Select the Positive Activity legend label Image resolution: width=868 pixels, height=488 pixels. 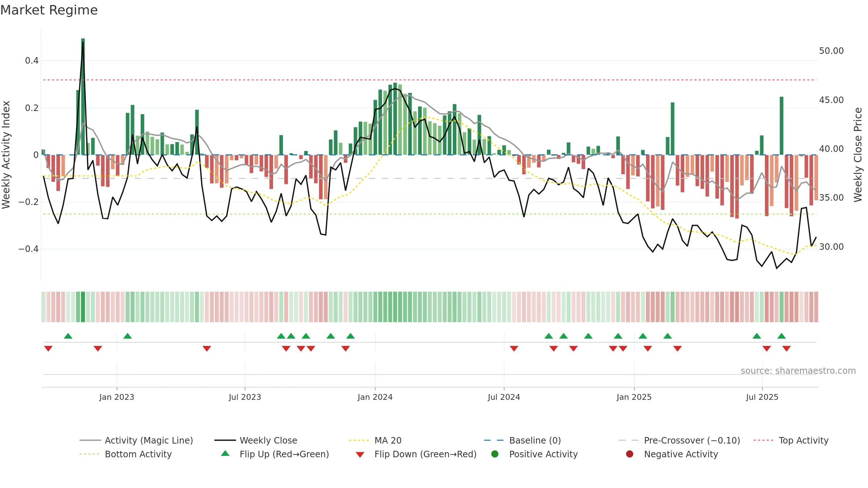[x=543, y=454]
